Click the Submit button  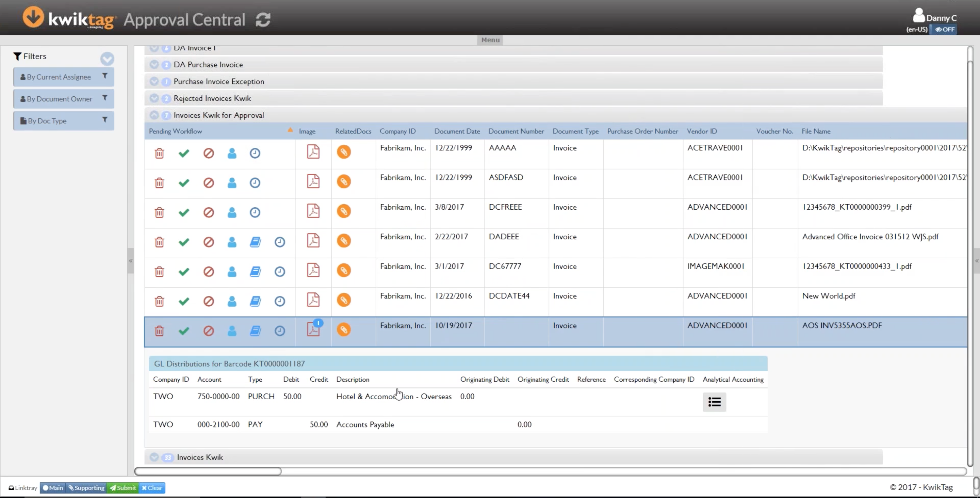click(x=123, y=488)
